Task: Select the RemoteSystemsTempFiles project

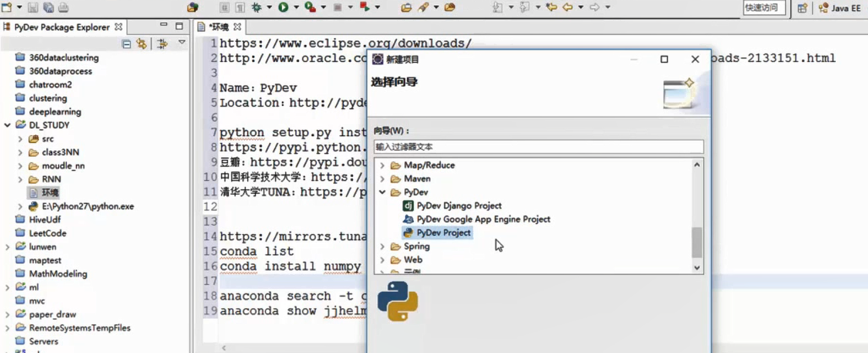Action: 73,328
